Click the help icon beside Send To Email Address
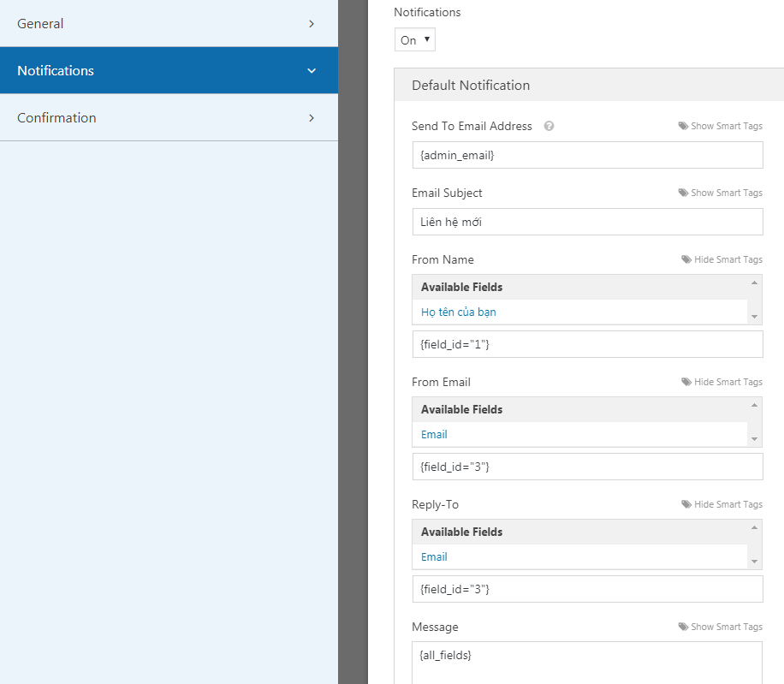 click(549, 126)
